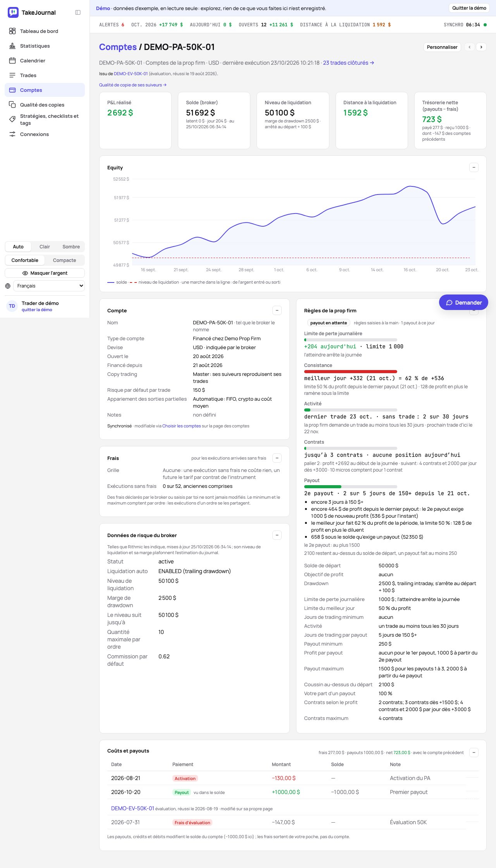The width and height of the screenshot is (496, 868).
Task: Click the Consistance red progress bar
Action: point(351,372)
